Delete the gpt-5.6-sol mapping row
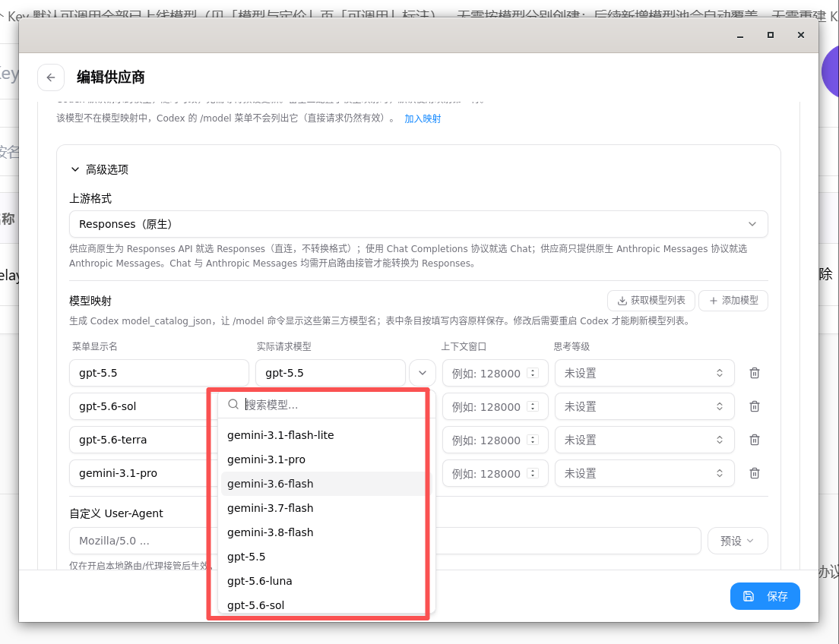839x644 pixels. (x=755, y=406)
